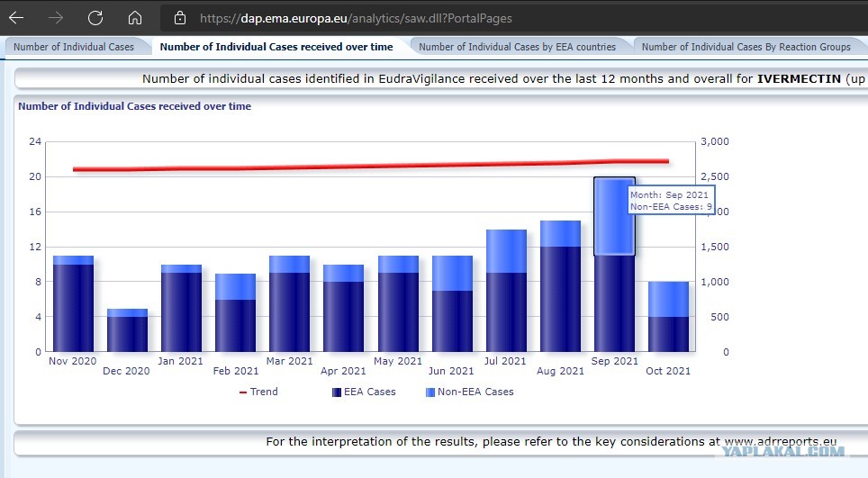Click the EEA Cases legend swatch
Screen dimensions: 868x478
[336, 392]
